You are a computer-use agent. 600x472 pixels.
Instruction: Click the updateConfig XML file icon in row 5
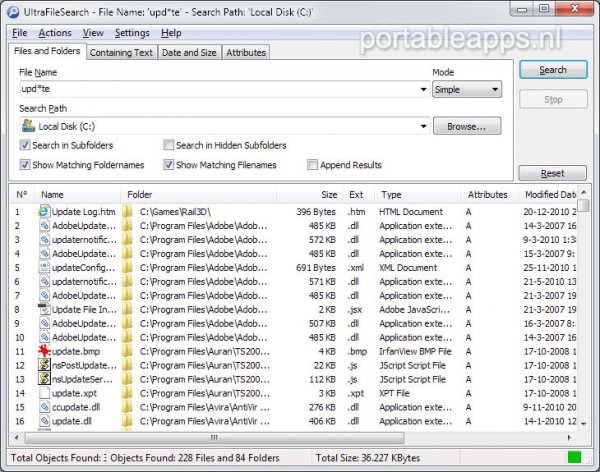(44, 268)
